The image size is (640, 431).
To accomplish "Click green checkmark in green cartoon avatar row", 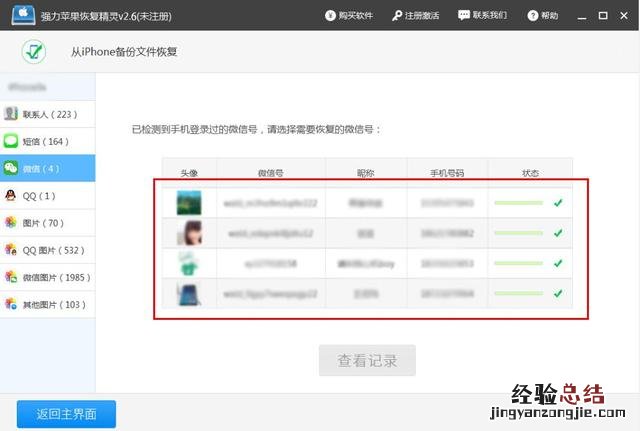I will 558,263.
